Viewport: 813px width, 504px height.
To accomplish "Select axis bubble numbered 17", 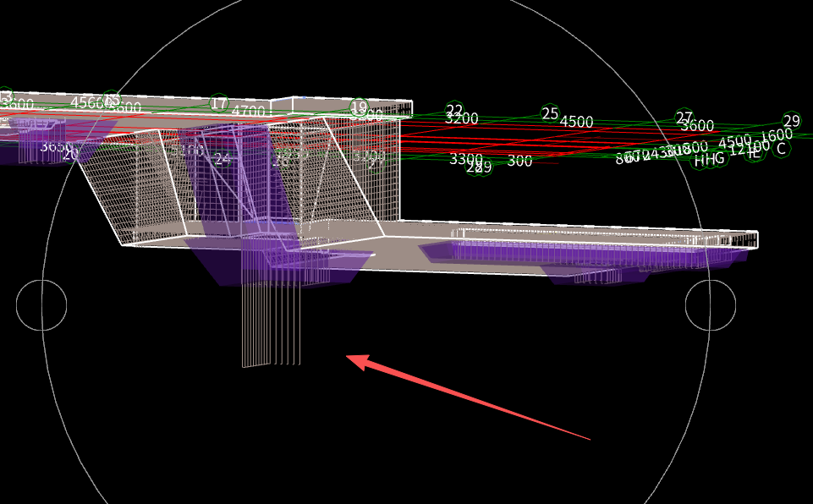I will click(x=219, y=104).
